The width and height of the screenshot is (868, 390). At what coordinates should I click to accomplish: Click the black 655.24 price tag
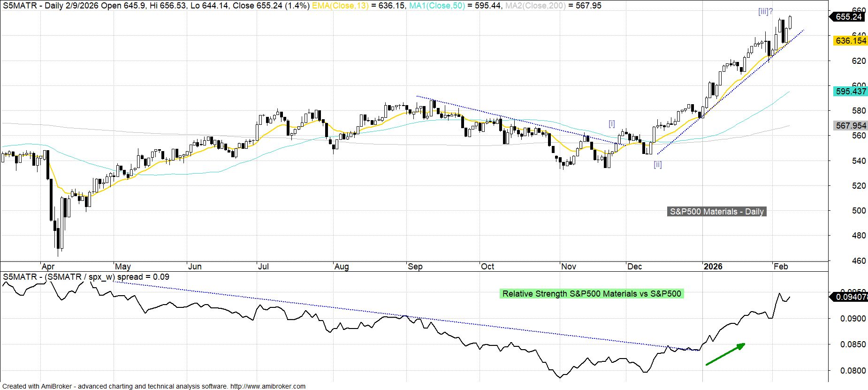[x=849, y=17]
